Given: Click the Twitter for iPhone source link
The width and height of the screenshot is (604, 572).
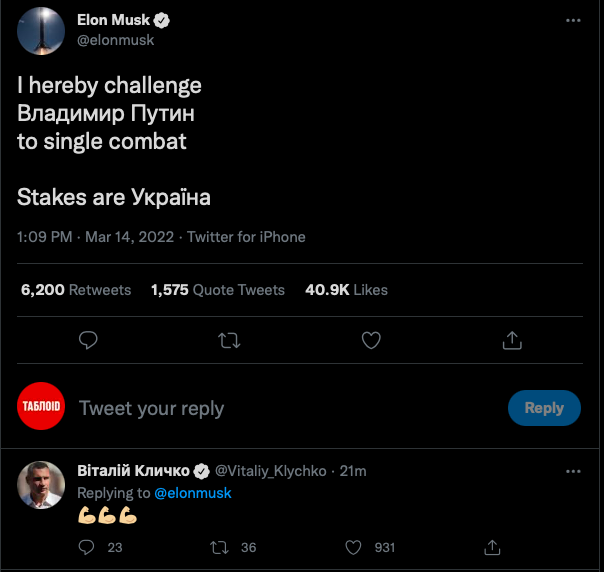Looking at the screenshot, I should click(246, 237).
